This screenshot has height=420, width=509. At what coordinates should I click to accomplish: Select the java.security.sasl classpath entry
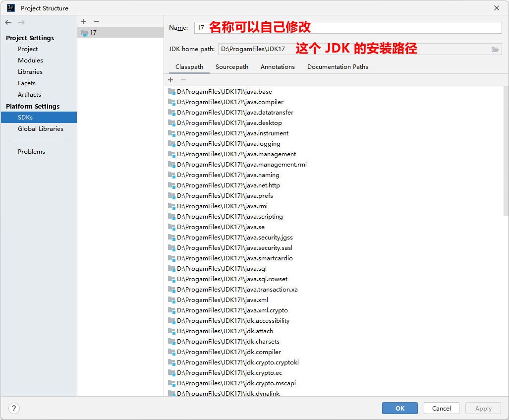pos(230,248)
